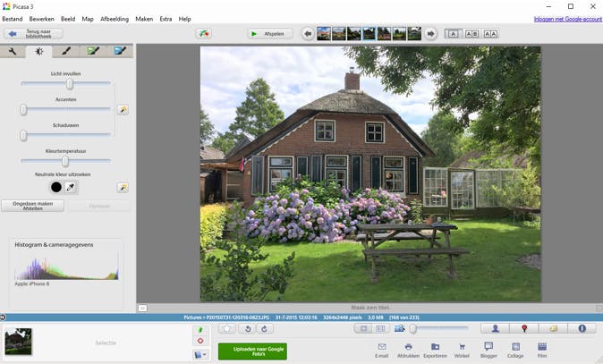Open the paintbrush effects tab
Screen dimensions: 603x364
pyautogui.click(x=66, y=51)
